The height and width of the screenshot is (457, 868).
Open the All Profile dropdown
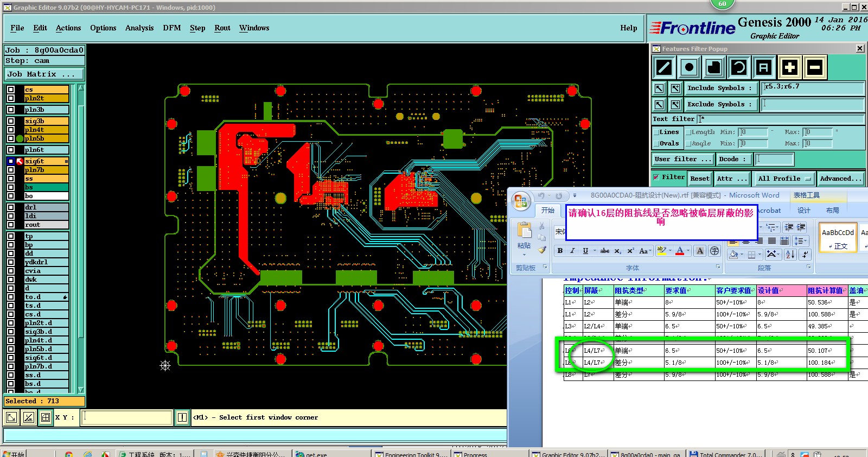pyautogui.click(x=784, y=179)
